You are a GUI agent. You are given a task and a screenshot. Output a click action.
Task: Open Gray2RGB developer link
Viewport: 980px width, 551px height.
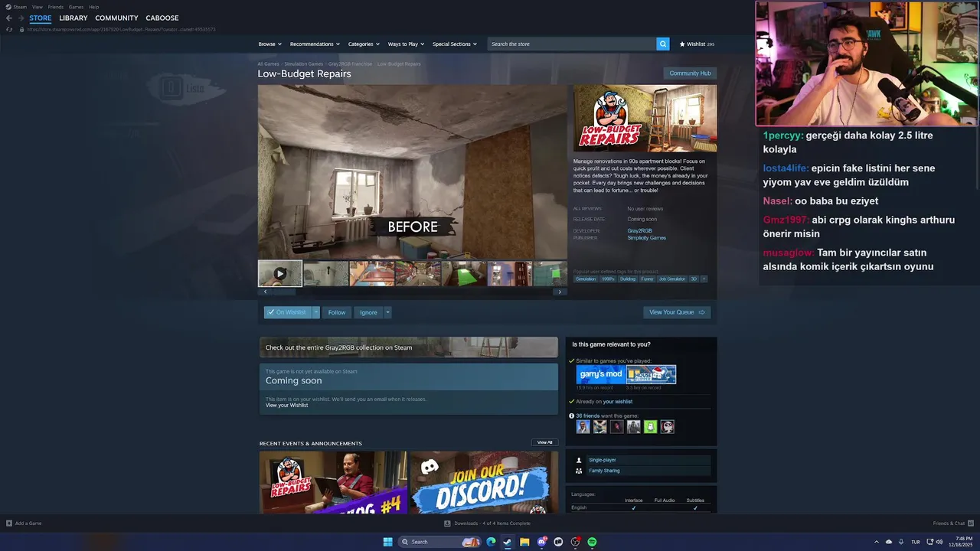click(x=639, y=230)
